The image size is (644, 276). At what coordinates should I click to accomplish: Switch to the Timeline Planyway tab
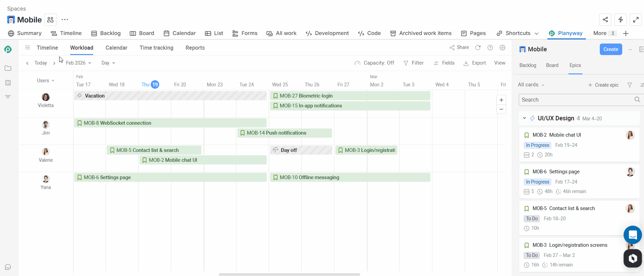click(x=47, y=48)
